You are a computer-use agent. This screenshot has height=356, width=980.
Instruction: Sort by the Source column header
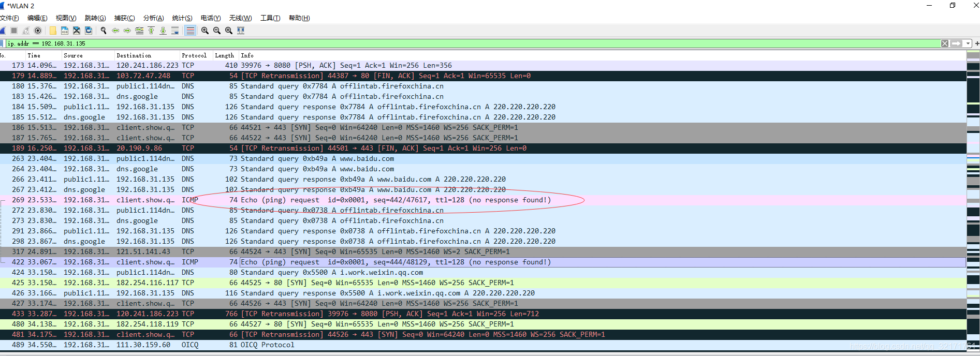point(87,55)
